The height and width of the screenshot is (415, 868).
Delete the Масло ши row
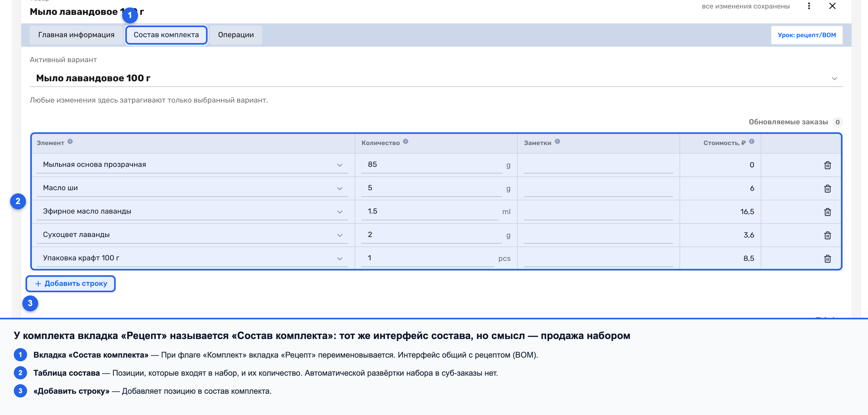click(827, 189)
